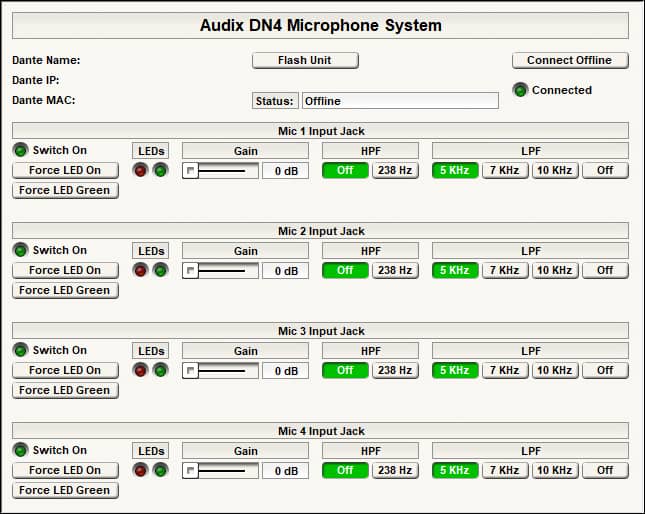This screenshot has height=514, width=645.
Task: Select Mic 4 LPF 10 KHz
Action: pos(555,470)
